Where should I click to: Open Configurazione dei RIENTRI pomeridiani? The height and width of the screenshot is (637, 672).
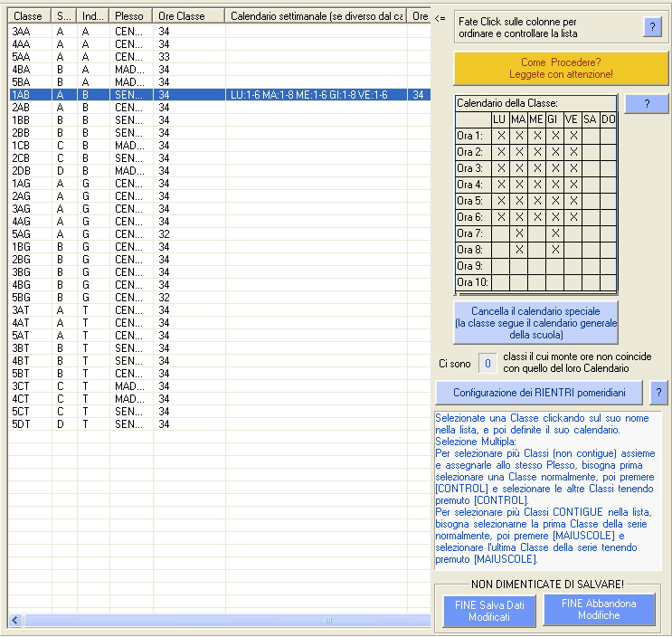(538, 393)
